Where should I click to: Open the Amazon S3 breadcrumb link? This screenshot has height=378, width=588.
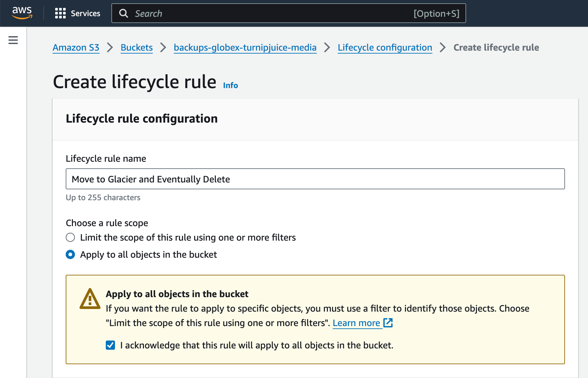click(x=76, y=47)
